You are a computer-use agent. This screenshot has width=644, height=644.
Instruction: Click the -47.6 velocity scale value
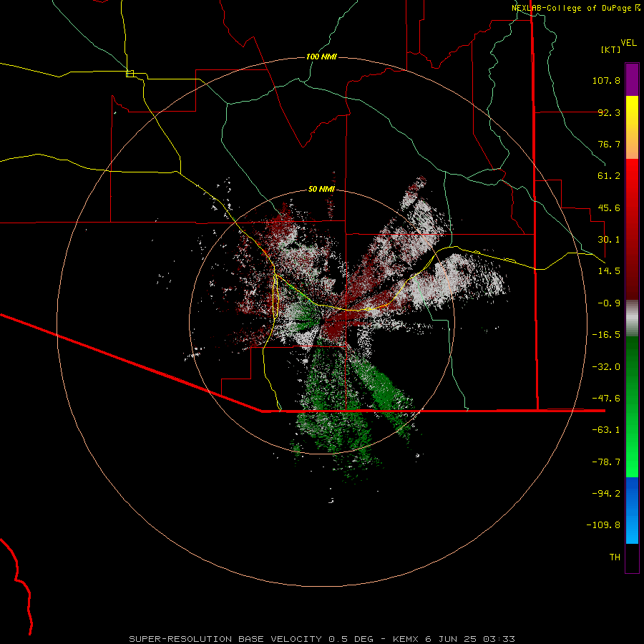606,399
